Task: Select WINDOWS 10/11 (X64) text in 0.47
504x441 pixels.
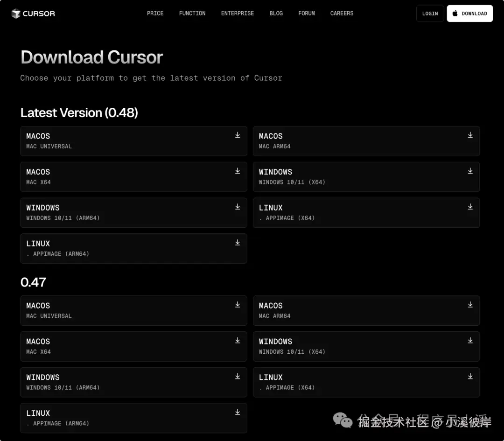Action: point(292,352)
